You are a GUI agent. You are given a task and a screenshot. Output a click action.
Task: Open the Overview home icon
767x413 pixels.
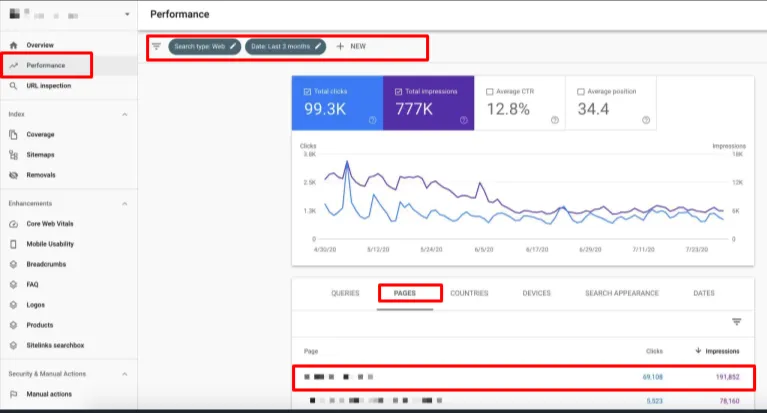click(x=14, y=45)
